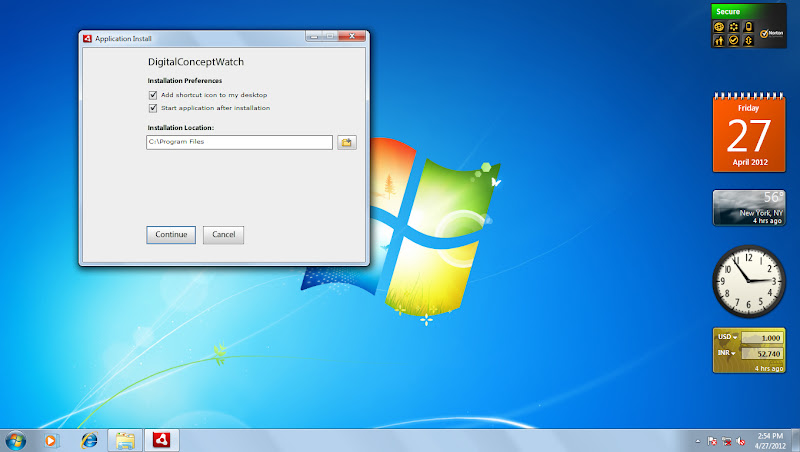The image size is (800, 452).
Task: Click the analog clock gadget
Action: click(x=748, y=281)
